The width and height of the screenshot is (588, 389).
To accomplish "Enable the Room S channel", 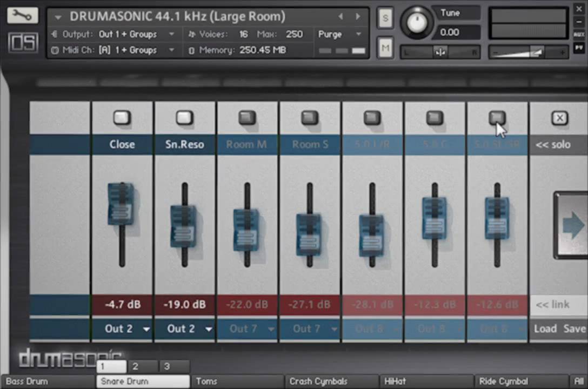I will tap(310, 118).
